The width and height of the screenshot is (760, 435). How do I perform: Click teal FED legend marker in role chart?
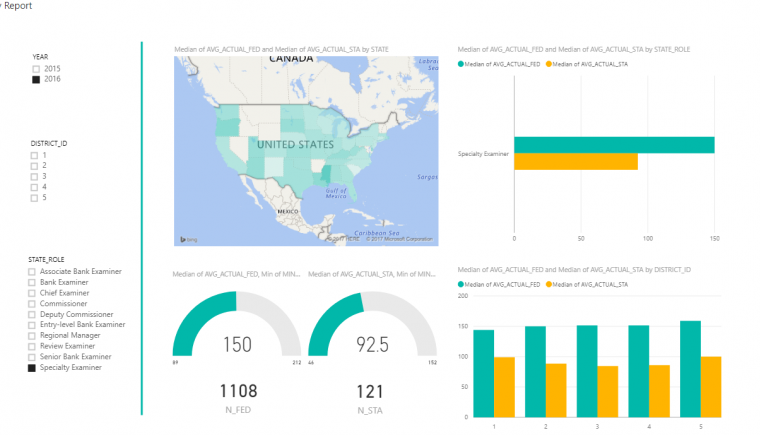point(460,64)
